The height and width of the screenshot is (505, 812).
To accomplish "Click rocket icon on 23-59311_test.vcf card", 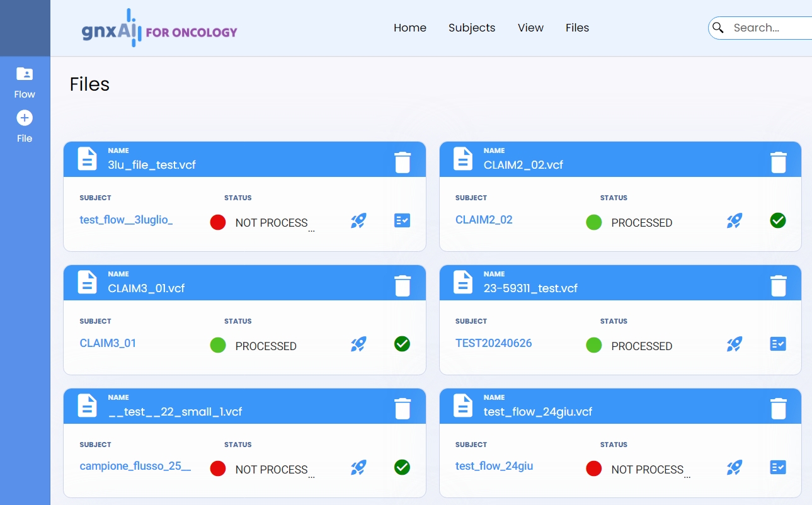I will click(735, 344).
